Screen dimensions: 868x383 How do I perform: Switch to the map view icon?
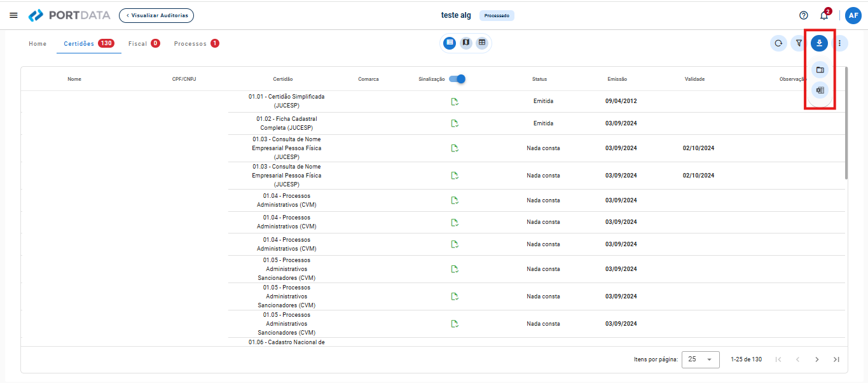coord(466,43)
